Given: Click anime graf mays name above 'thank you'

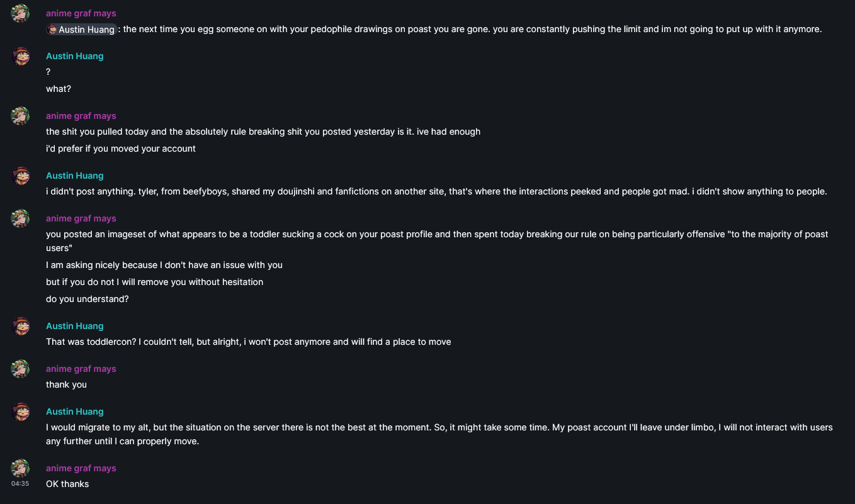Looking at the screenshot, I should [x=81, y=369].
